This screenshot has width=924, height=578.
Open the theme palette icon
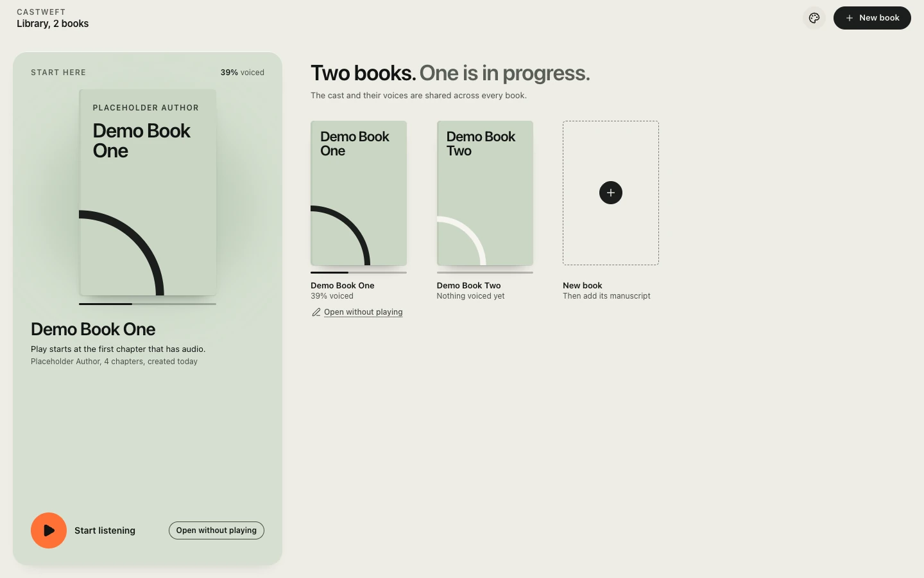(x=814, y=18)
